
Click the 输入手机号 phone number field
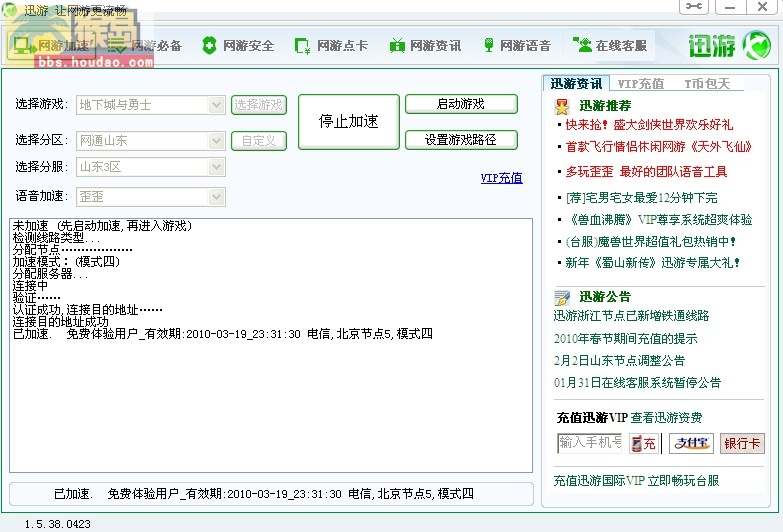coord(589,443)
